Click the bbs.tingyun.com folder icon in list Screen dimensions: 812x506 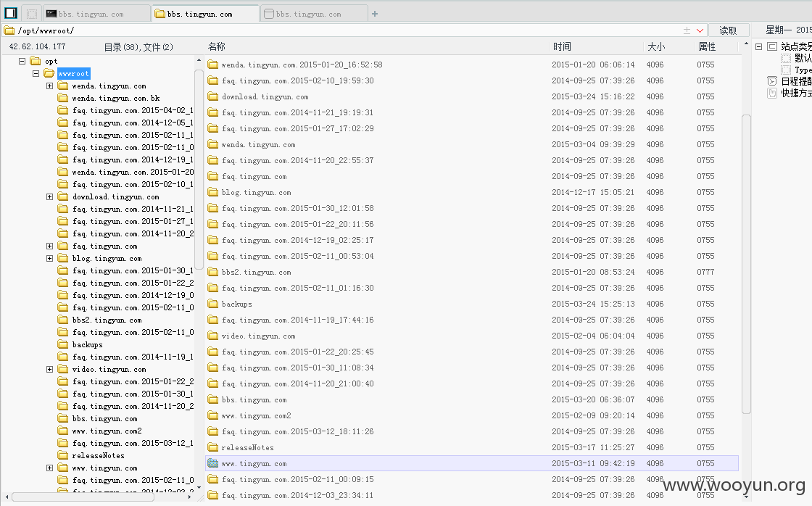click(x=213, y=399)
